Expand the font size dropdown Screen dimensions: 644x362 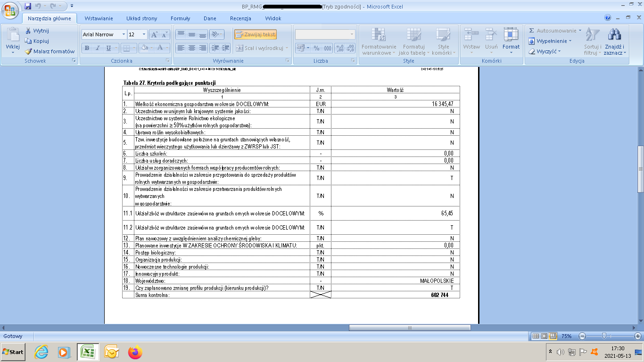click(144, 35)
